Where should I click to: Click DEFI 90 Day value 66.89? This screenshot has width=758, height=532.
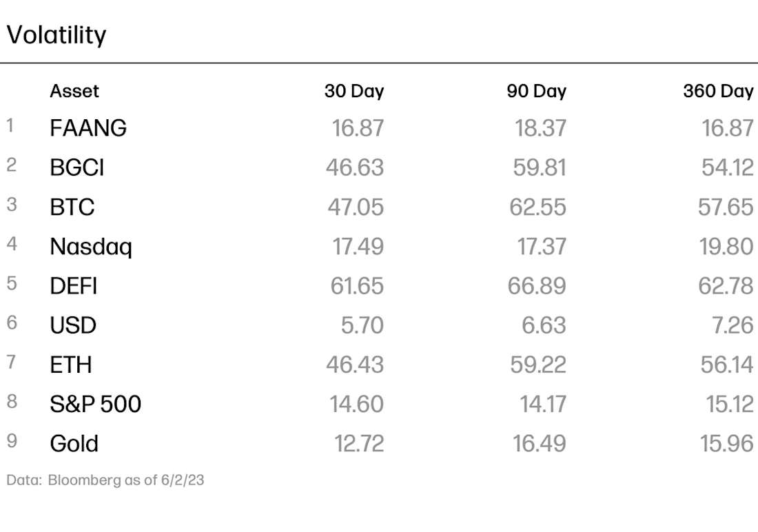click(537, 286)
